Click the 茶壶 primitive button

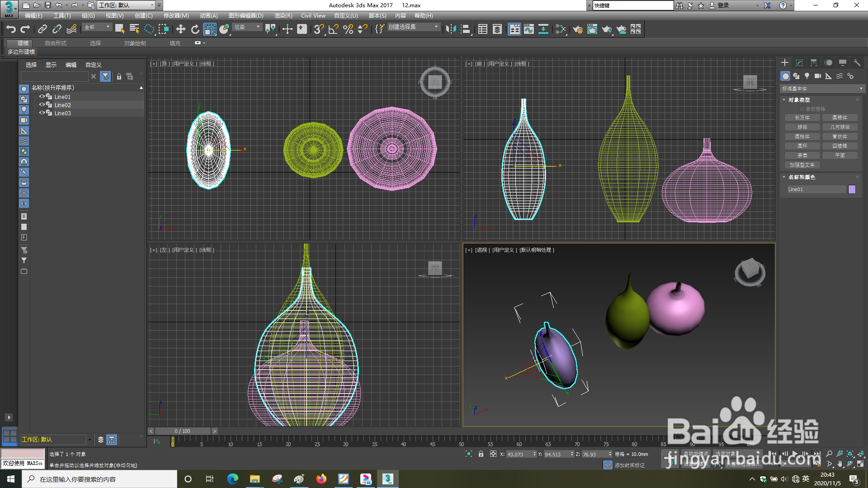click(x=802, y=155)
